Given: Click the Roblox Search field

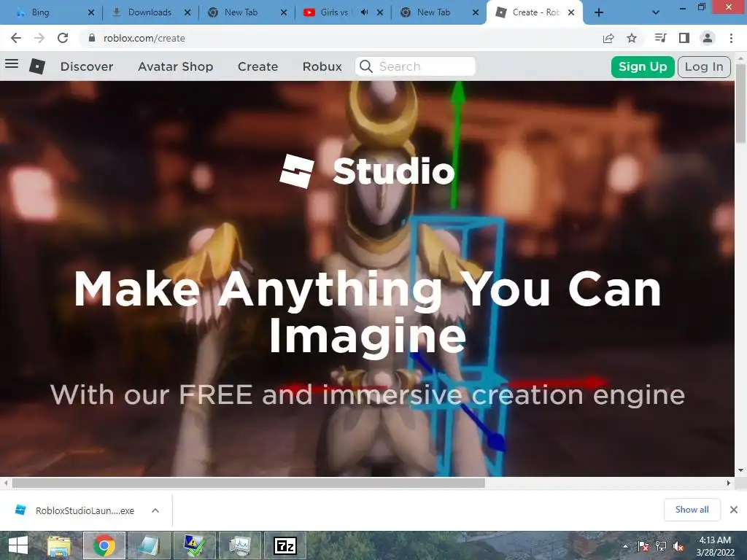Looking at the screenshot, I should click(415, 66).
